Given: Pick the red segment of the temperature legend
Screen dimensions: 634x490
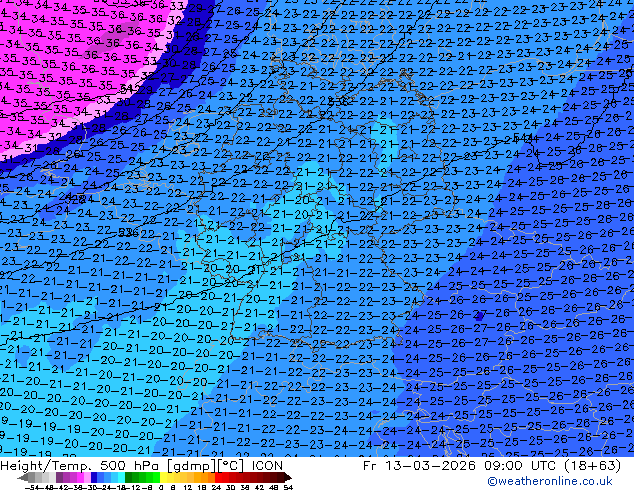Looking at the screenshot, I should click(218, 477).
